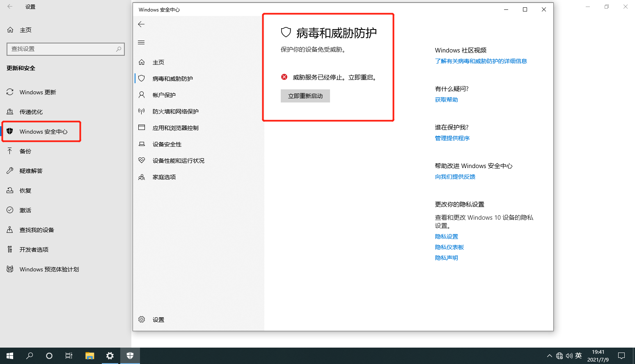Open the hamburger navigation menu
The image size is (635, 364).
point(141,43)
